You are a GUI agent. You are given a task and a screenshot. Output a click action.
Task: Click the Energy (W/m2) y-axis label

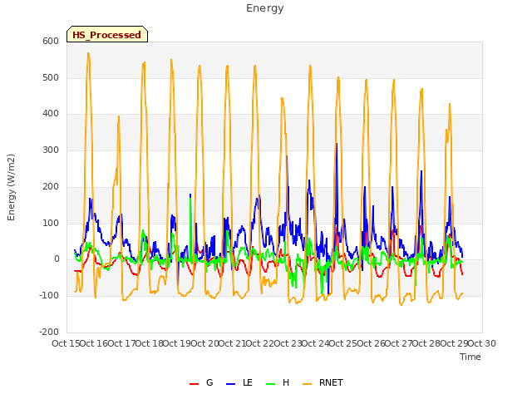tap(11, 187)
